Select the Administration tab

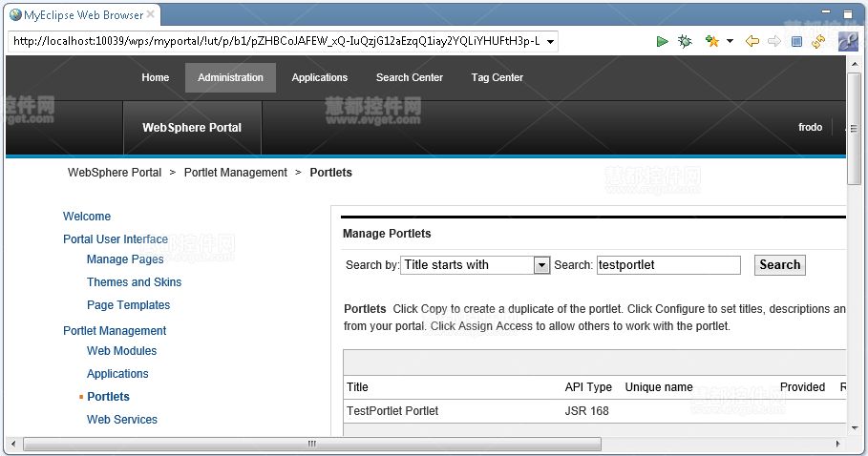click(230, 77)
